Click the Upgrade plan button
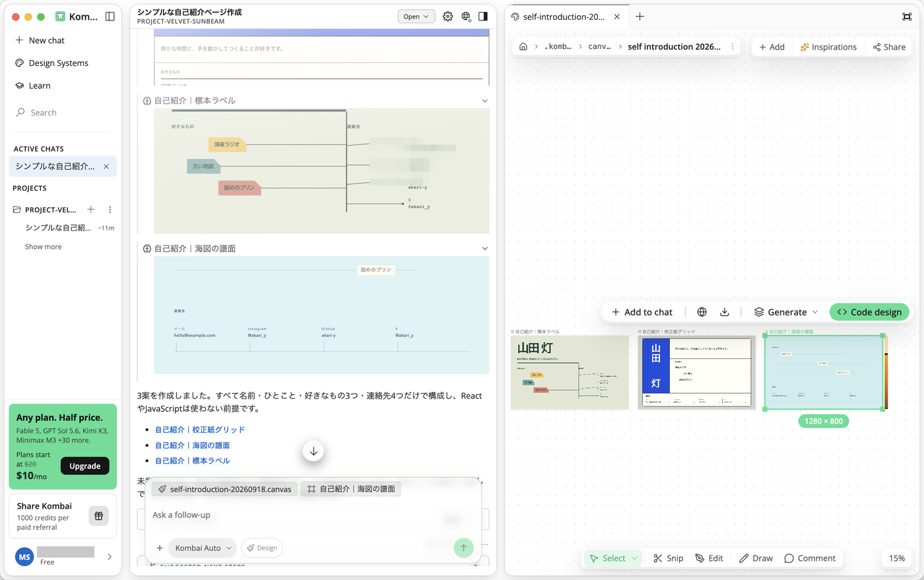This screenshot has width=924, height=580. point(85,466)
